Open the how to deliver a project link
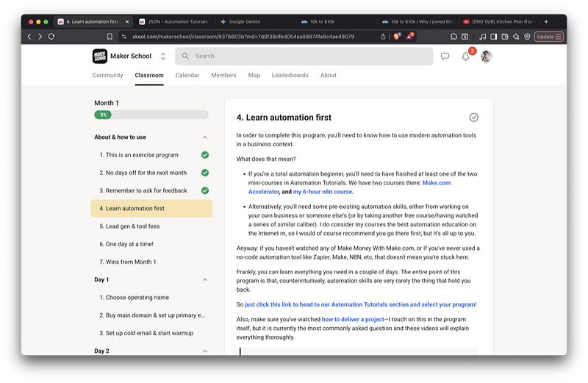This screenshot has width=588, height=383. click(353, 320)
